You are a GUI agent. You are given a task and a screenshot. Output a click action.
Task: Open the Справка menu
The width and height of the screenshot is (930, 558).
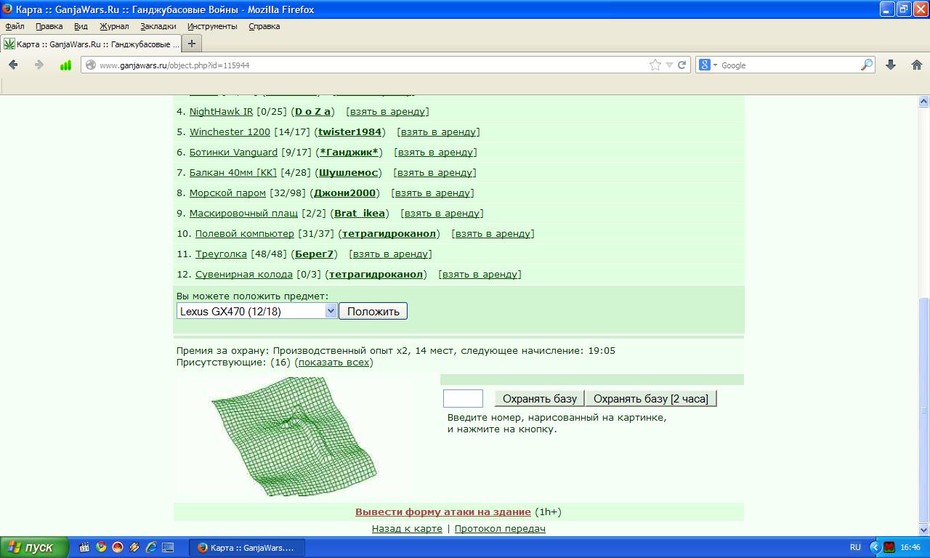click(264, 26)
